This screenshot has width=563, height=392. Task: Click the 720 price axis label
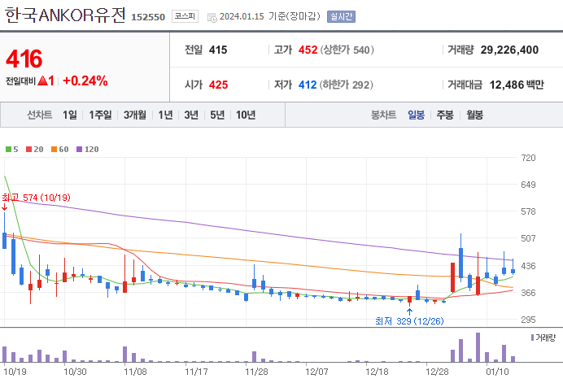(x=528, y=158)
